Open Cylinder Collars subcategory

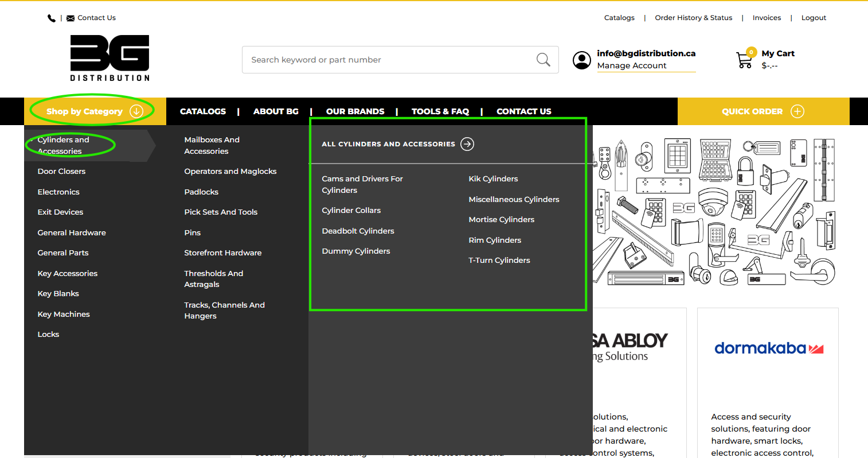pos(351,211)
